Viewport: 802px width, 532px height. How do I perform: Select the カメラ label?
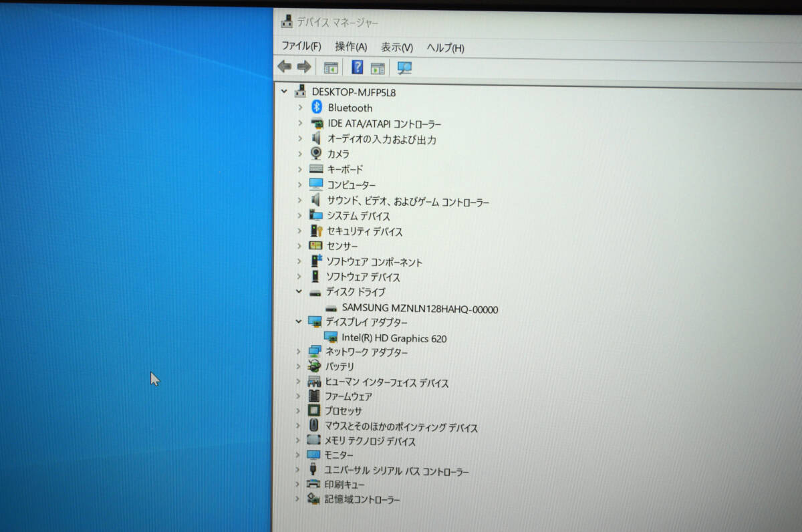[x=338, y=154]
